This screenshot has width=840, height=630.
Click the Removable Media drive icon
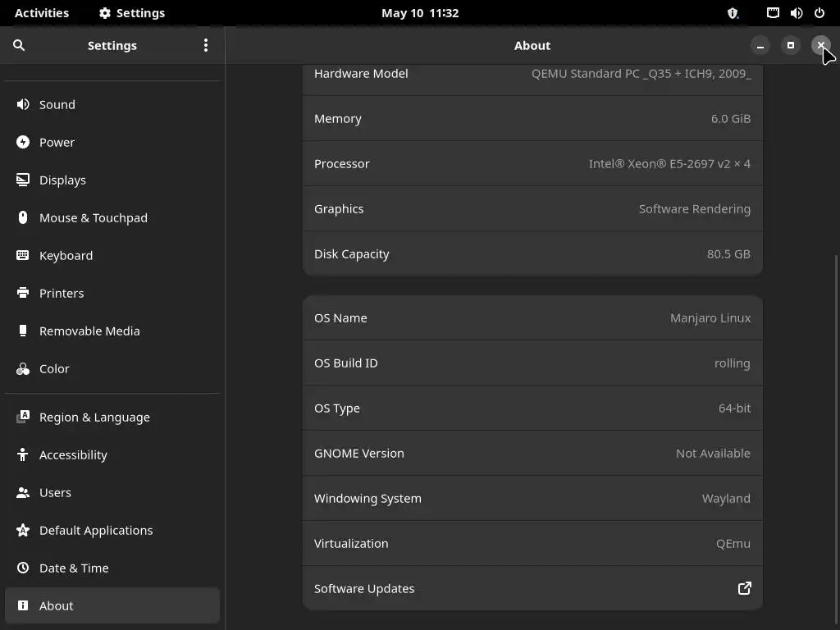[22, 331]
